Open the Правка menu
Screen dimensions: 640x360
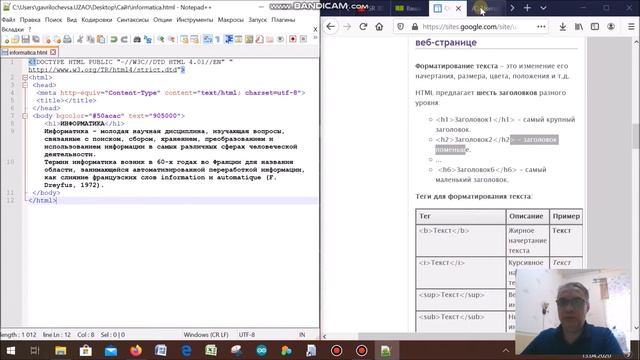[30, 20]
